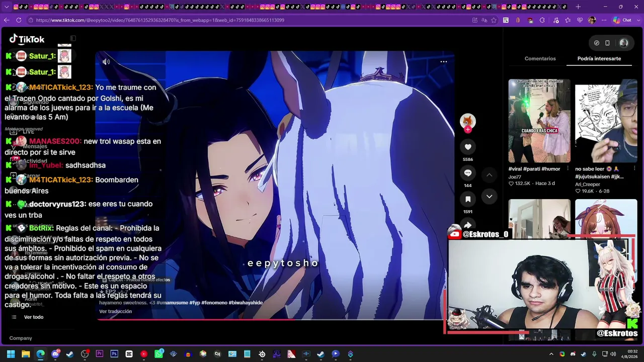This screenshot has width=644, height=362.
Task: Open the browser profile picture
Action: tap(592, 20)
